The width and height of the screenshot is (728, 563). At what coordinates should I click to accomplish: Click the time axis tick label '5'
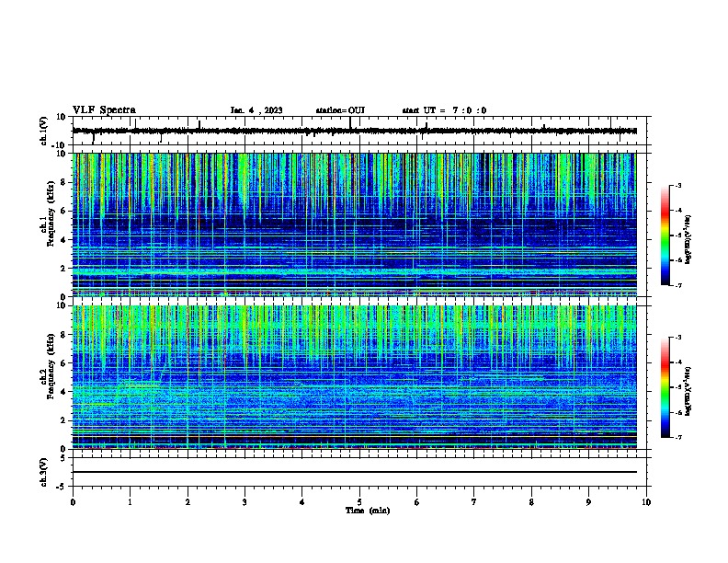click(x=359, y=502)
